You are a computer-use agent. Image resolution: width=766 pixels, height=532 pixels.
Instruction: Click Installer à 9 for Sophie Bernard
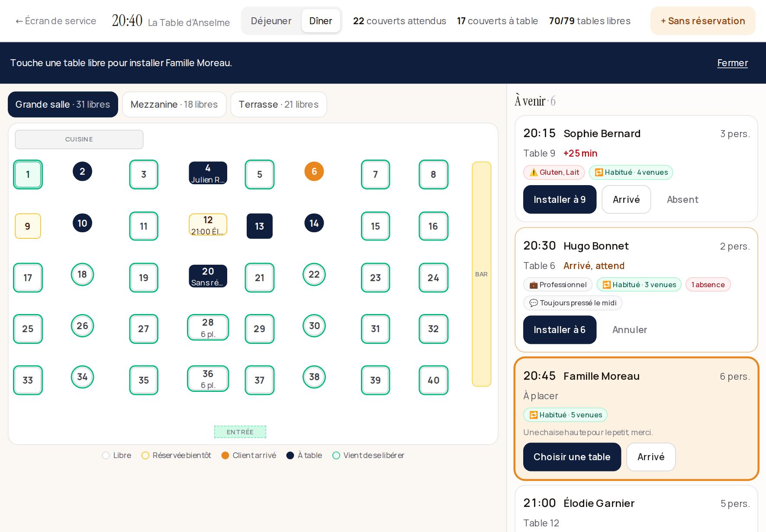[x=560, y=199]
